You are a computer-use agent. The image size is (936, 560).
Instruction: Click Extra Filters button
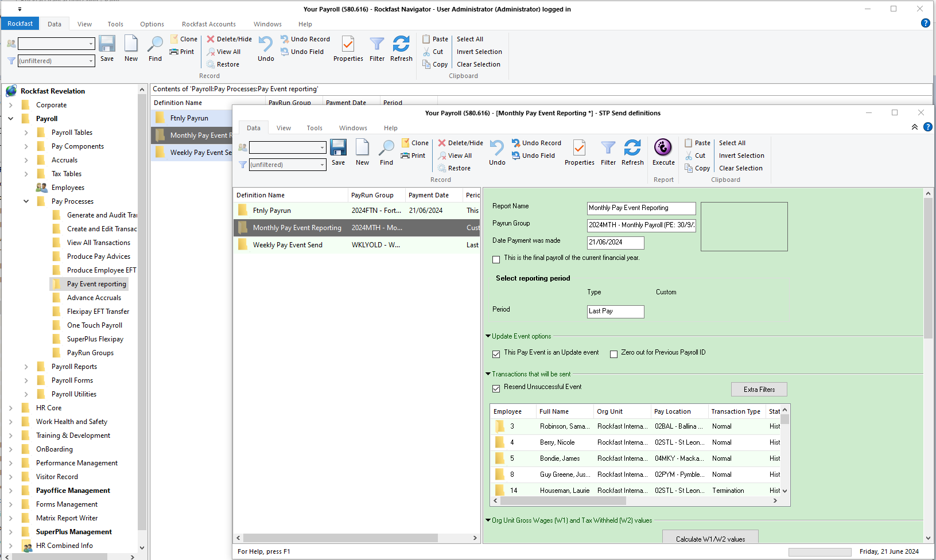(x=759, y=390)
